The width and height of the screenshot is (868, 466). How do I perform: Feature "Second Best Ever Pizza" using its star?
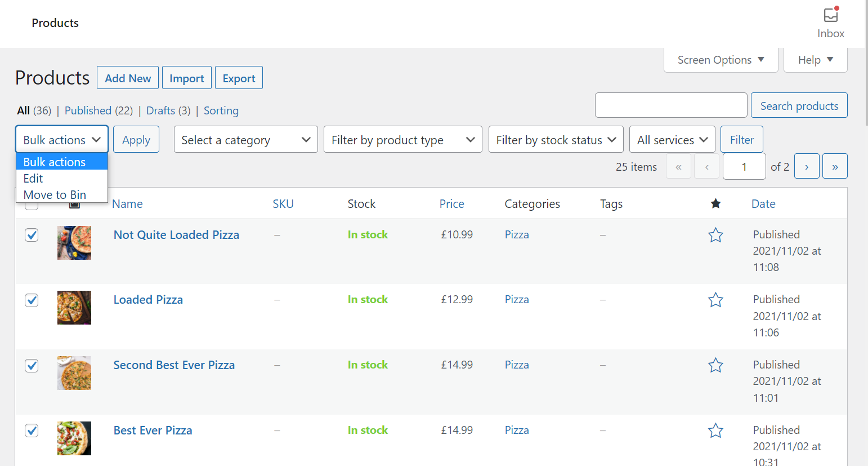[715, 365]
